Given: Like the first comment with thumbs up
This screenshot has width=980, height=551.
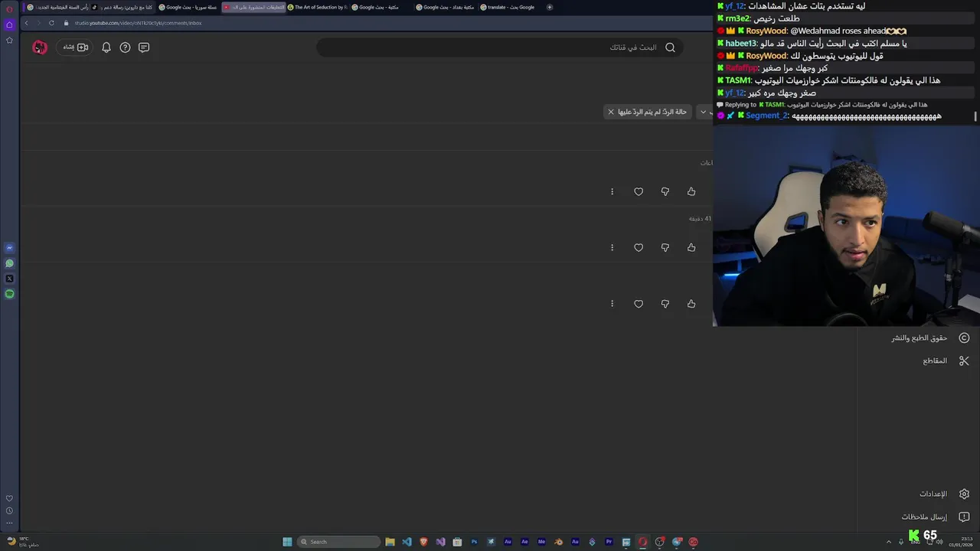Looking at the screenshot, I should [691, 191].
